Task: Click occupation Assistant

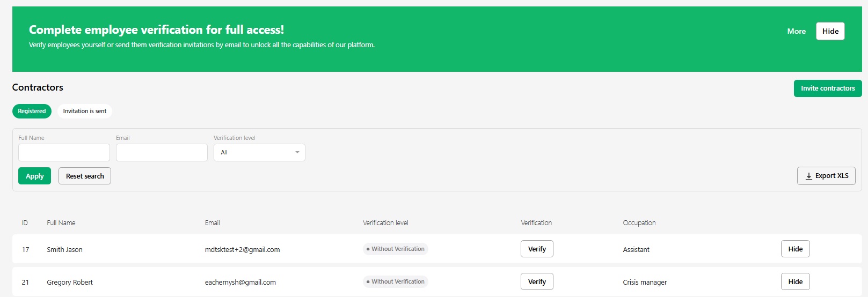Action: point(636,249)
